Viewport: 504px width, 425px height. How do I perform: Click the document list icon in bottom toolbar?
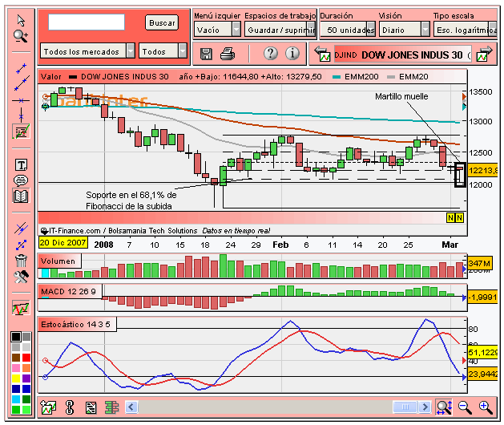tap(91, 407)
